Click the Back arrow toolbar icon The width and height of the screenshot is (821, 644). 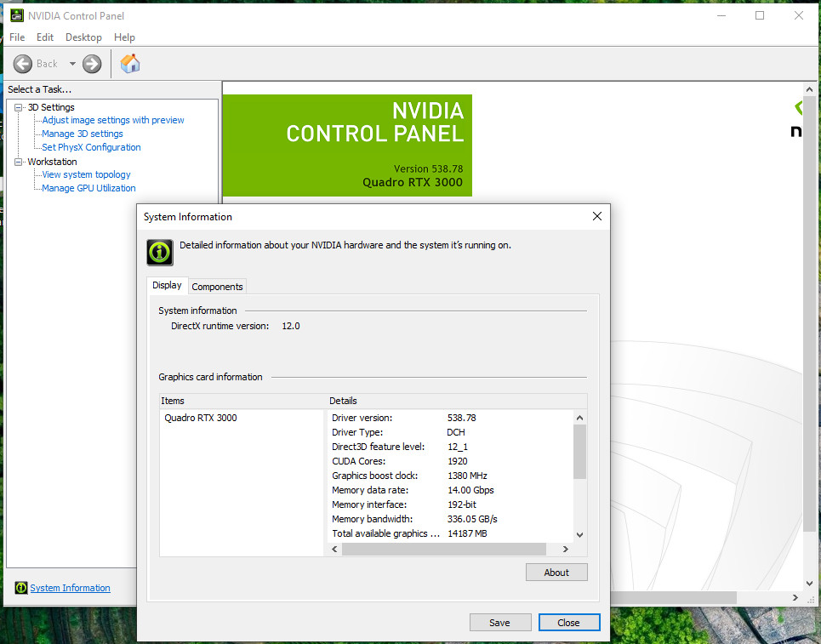[x=22, y=64]
